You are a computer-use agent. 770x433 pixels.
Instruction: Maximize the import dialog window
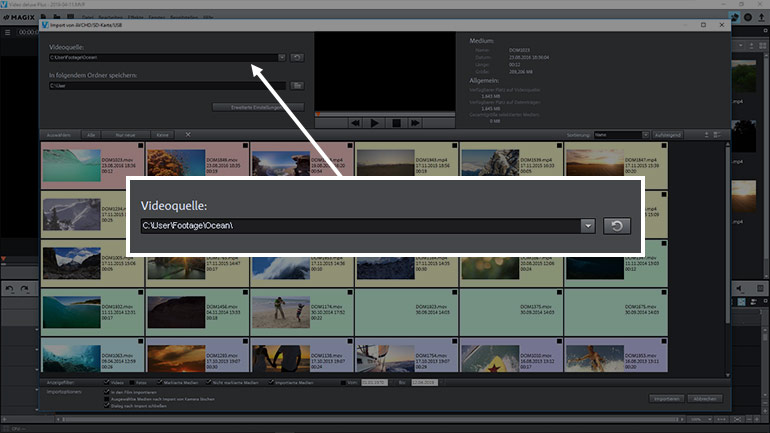click(703, 25)
